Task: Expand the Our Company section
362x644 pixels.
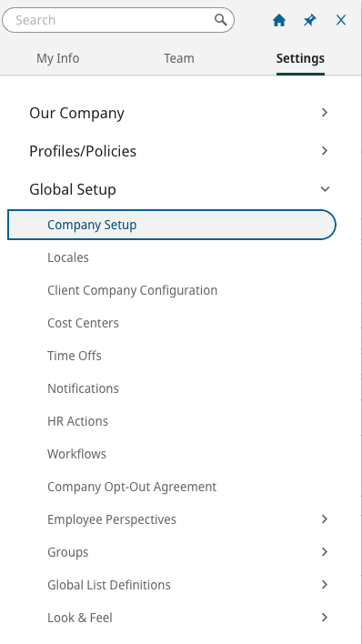Action: coord(325,113)
